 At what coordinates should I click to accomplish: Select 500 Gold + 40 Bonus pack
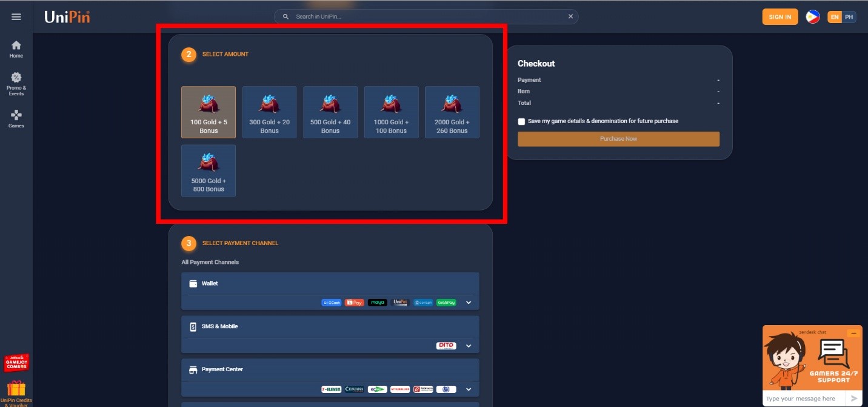pos(330,112)
